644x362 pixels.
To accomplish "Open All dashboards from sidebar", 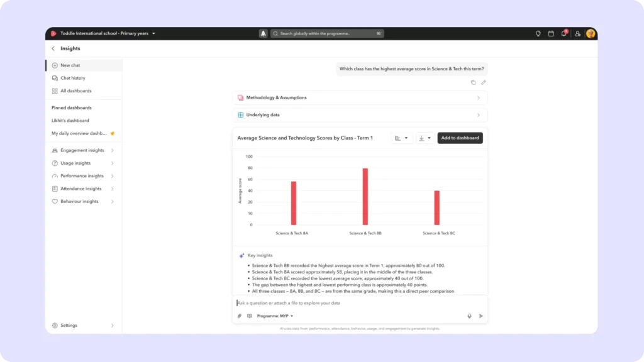I will [x=75, y=91].
